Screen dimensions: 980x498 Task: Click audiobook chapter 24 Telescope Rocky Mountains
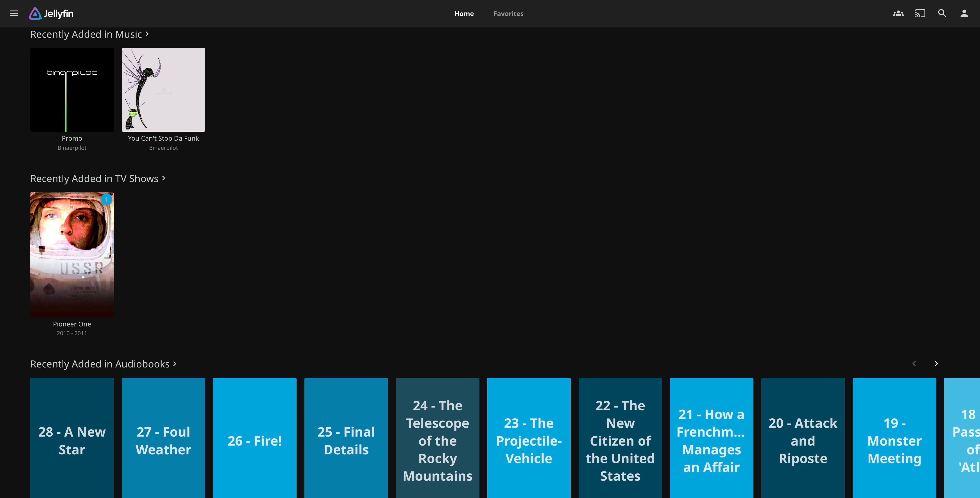(x=437, y=440)
